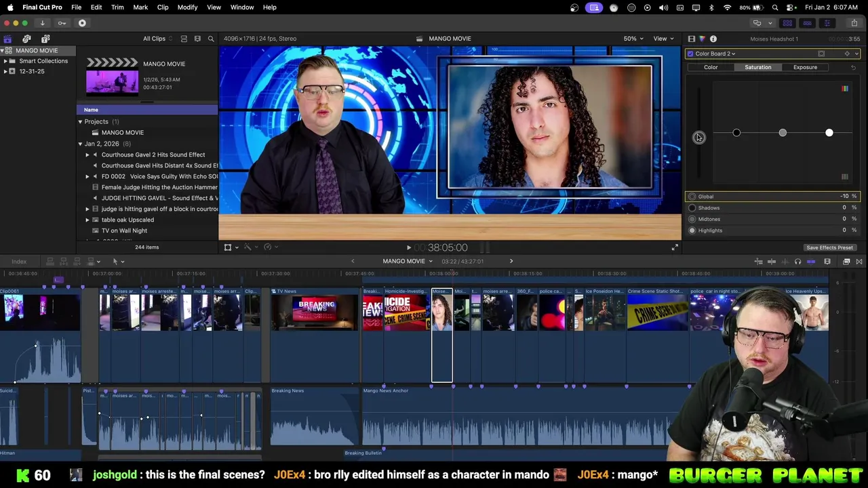868x488 pixels.
Task: Toggle snapping in the timeline
Action: (811, 262)
